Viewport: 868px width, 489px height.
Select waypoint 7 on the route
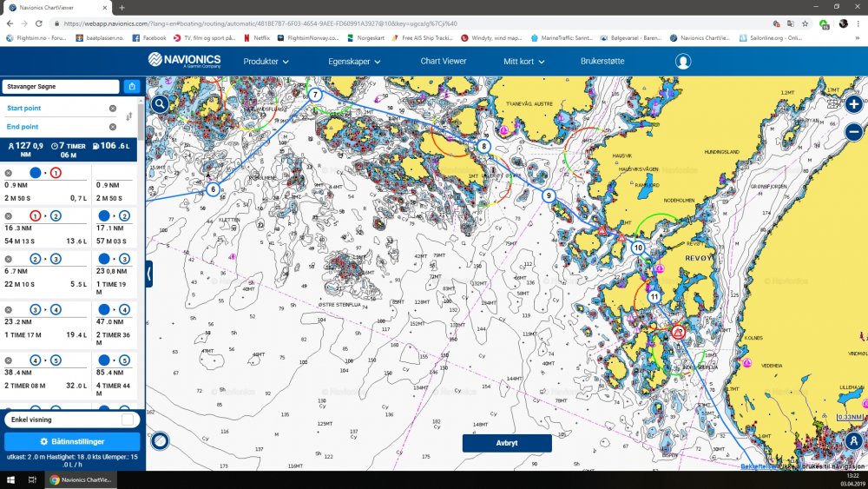(x=315, y=95)
